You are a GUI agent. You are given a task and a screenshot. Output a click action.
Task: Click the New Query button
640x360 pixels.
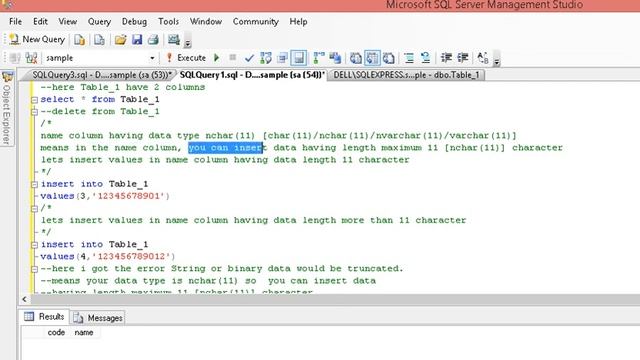point(37,40)
